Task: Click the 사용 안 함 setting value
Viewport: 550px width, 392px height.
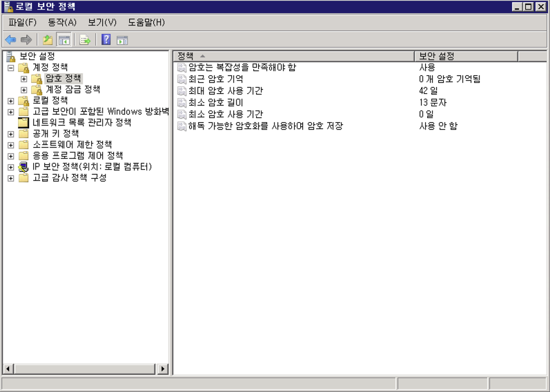Action: click(438, 126)
